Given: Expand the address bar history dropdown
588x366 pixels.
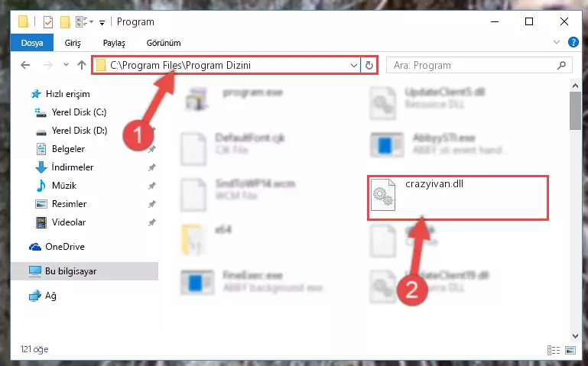Looking at the screenshot, I should [353, 65].
